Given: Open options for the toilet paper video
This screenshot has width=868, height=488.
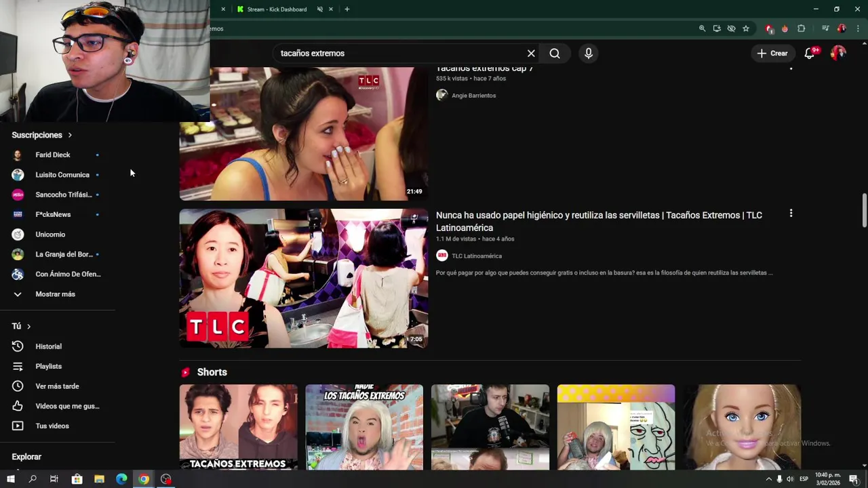Looking at the screenshot, I should pyautogui.click(x=791, y=213).
